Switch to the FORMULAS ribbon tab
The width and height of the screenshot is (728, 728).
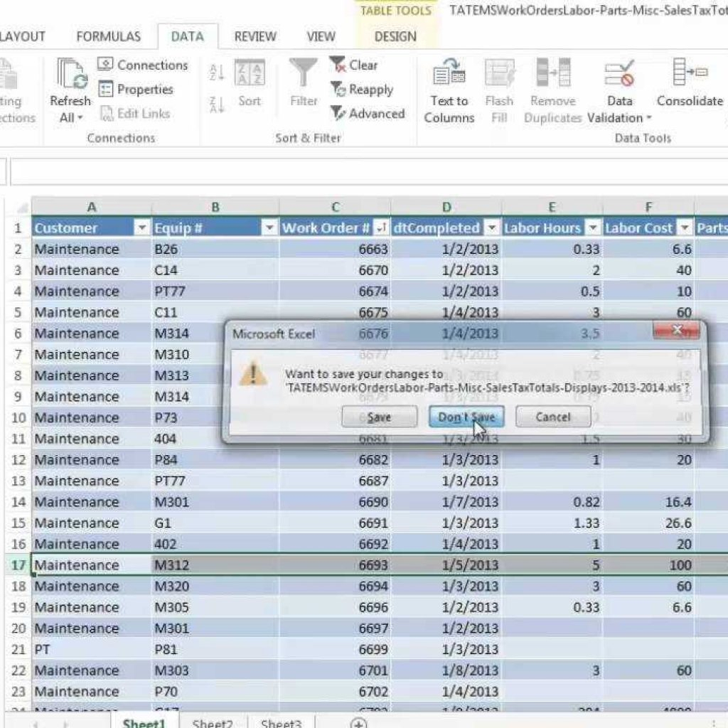pos(108,36)
